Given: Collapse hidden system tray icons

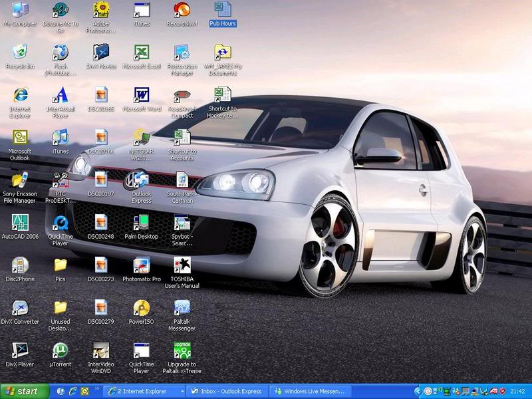Looking at the screenshot, I should 418,391.
